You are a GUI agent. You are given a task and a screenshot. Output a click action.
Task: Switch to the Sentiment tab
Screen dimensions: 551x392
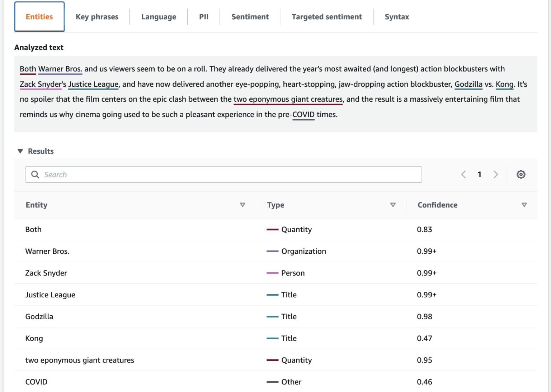(x=250, y=16)
